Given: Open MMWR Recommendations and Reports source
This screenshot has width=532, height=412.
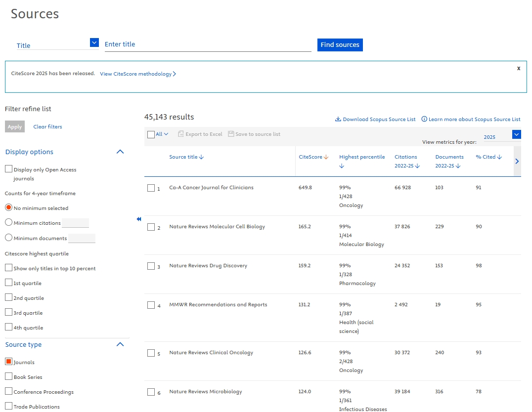Looking at the screenshot, I should (x=218, y=304).
